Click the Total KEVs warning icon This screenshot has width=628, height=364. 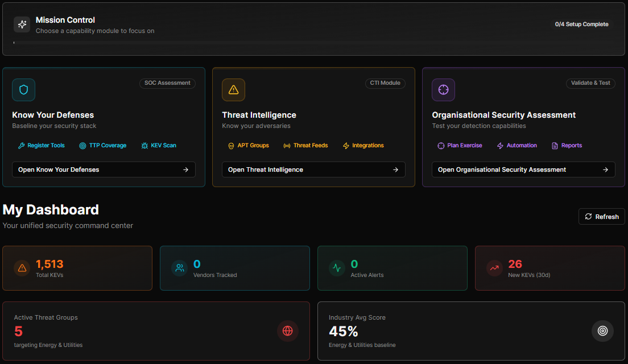[x=22, y=268]
